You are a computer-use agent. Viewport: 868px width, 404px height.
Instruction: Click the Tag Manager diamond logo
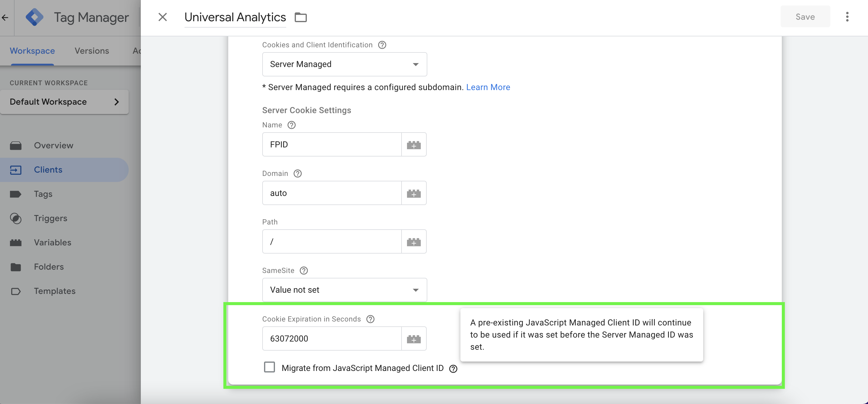pos(34,17)
